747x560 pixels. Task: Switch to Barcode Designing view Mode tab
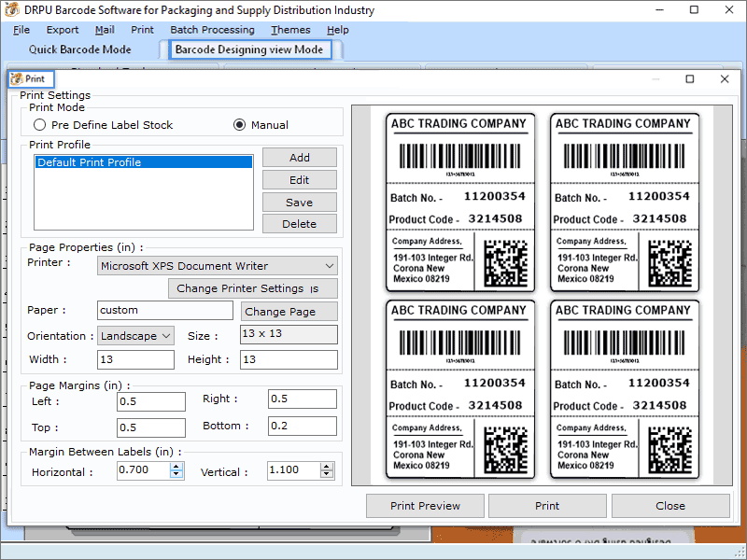(x=250, y=49)
